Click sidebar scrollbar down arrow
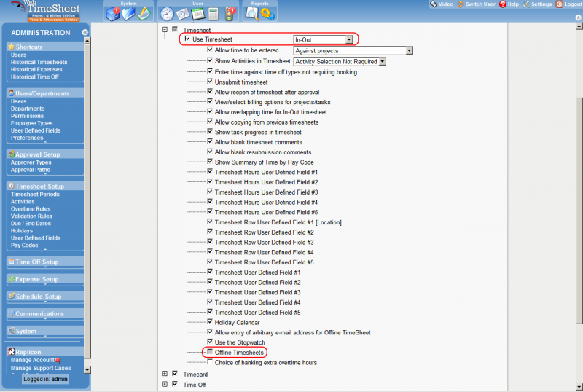 tap(87, 370)
